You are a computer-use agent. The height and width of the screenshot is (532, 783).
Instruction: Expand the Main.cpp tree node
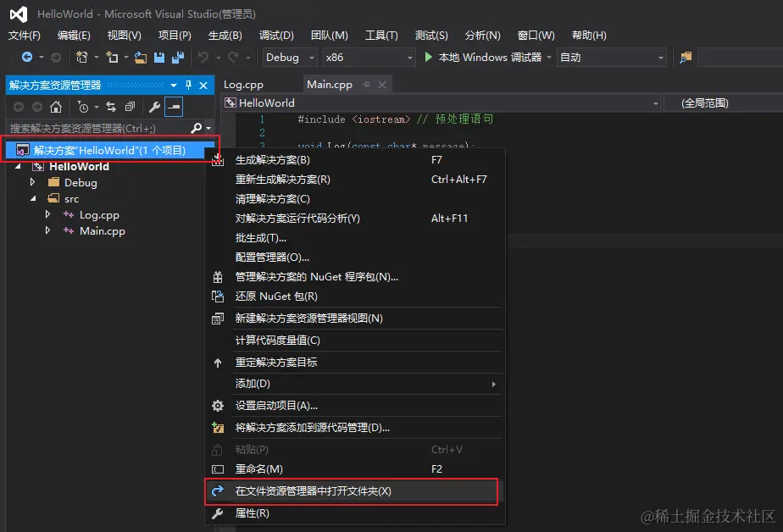[48, 230]
